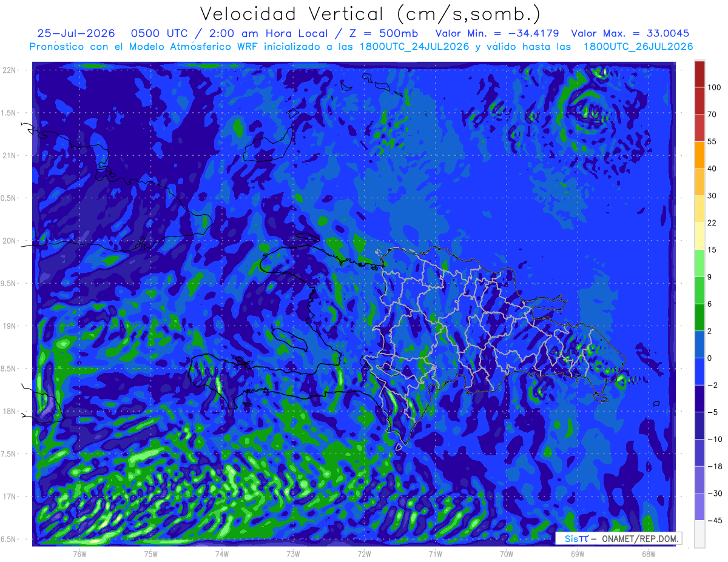This screenshot has height=562, width=728.
Task: Click the "SisTT - ONAMET/REP.DOM." credit label
Action: tap(619, 538)
